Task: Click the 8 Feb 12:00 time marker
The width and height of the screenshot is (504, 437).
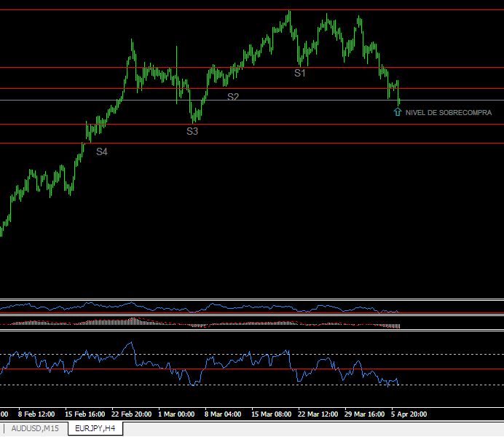Action: coord(36,414)
